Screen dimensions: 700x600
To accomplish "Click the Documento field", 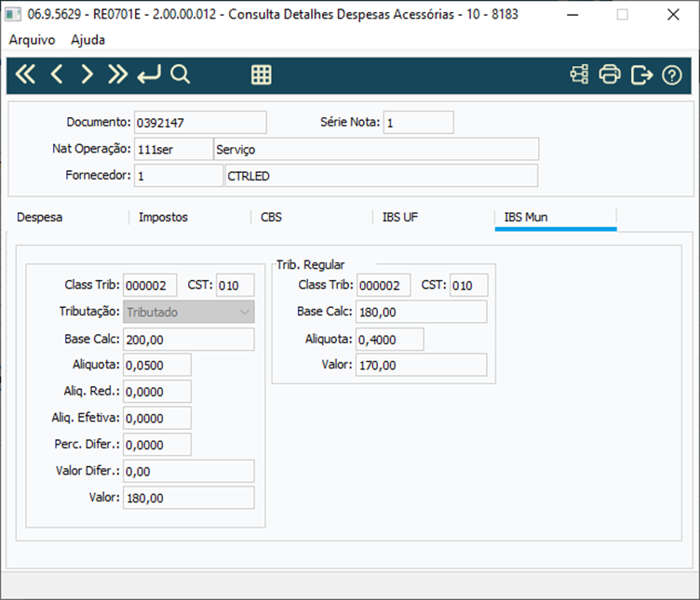I will click(200, 122).
